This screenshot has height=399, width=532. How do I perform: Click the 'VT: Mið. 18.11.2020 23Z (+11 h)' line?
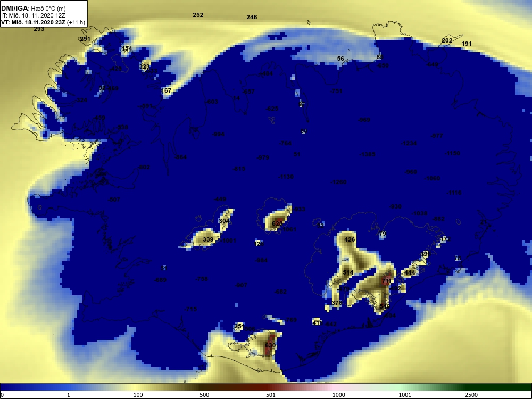tap(43, 22)
